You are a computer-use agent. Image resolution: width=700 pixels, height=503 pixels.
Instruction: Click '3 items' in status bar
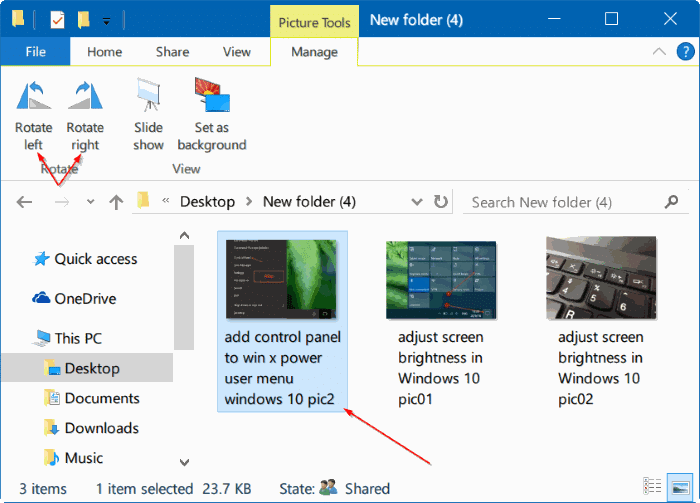43,489
